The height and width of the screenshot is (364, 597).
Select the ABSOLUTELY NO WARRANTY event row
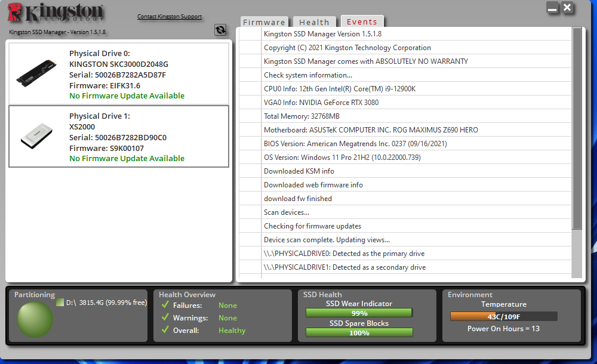click(405, 61)
